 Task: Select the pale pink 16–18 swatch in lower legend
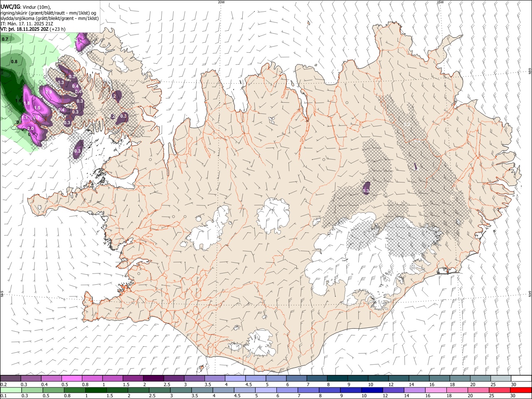pyautogui.click(x=436, y=390)
